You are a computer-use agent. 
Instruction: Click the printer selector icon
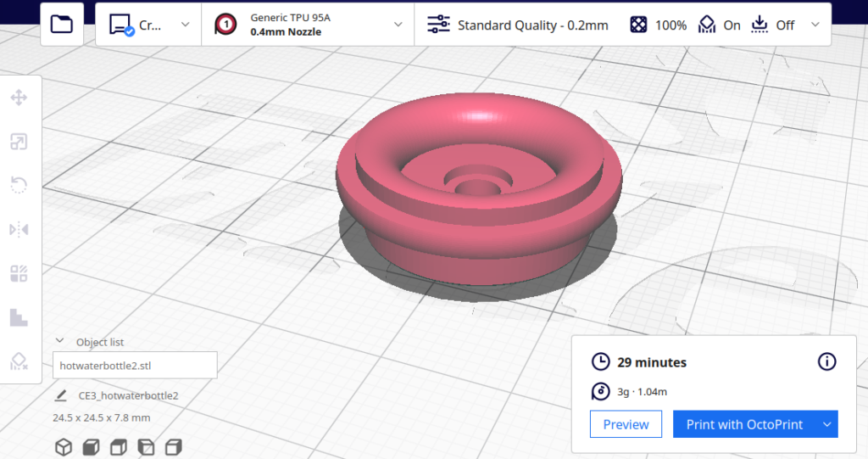coord(121,25)
